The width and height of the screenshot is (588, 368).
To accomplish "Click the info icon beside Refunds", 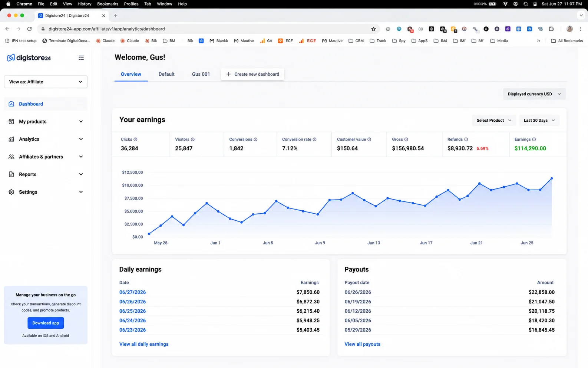I will point(466,139).
